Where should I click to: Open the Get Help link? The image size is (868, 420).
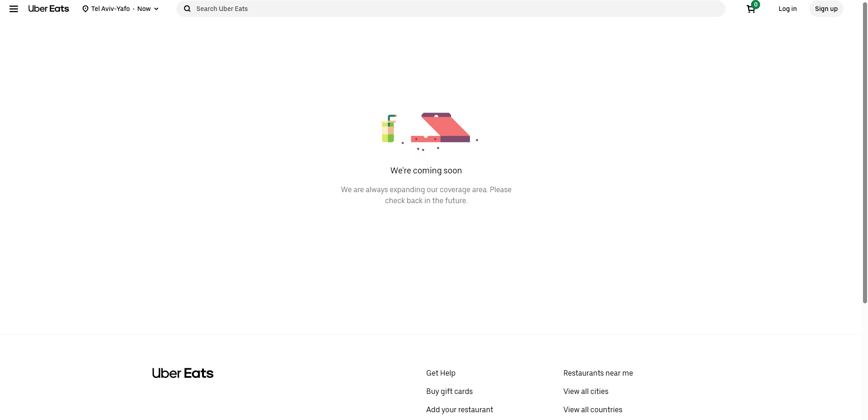coord(441,373)
